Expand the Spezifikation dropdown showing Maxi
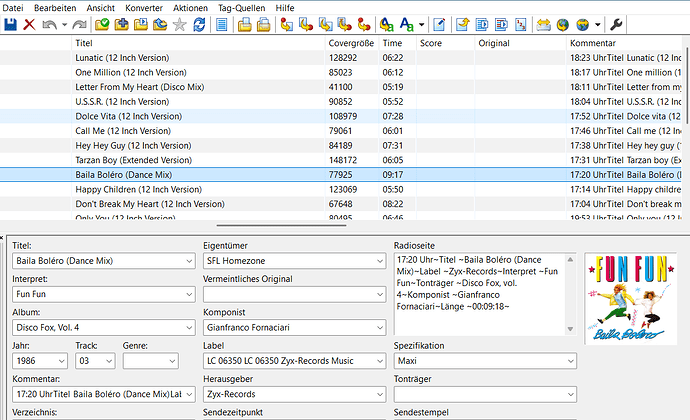This screenshot has width=690, height=420. [x=570, y=361]
